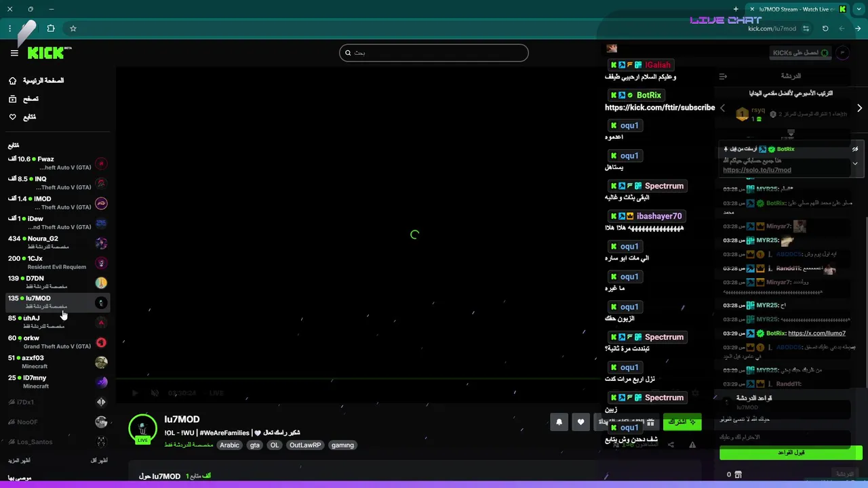Open the KICKs shop icon

738,474
